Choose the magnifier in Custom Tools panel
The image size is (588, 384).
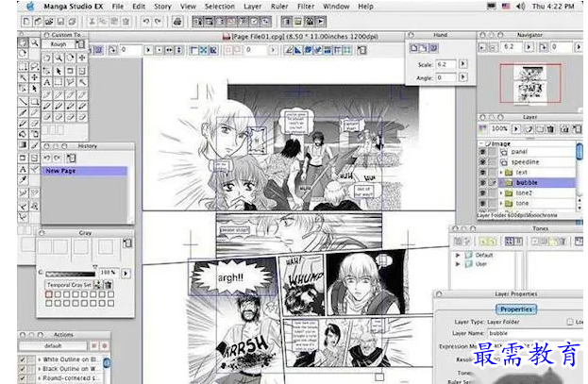(x=59, y=58)
